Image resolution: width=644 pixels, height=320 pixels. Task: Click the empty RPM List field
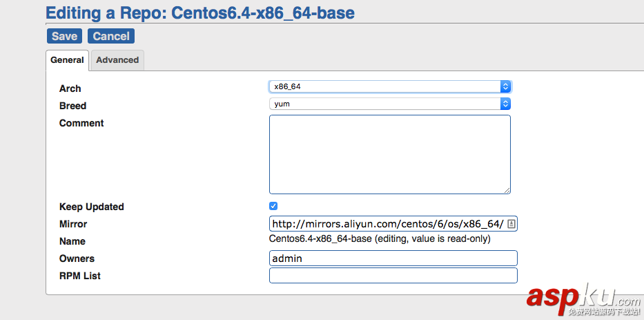click(x=393, y=276)
